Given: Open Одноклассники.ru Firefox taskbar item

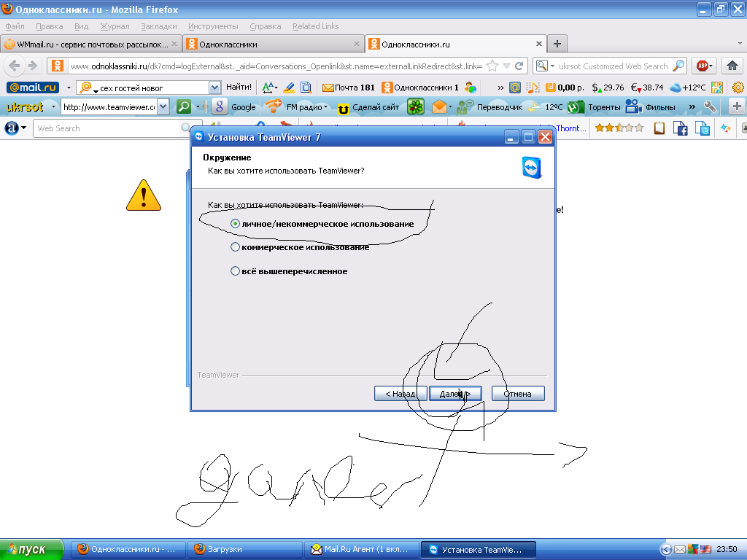Looking at the screenshot, I should 128,550.
